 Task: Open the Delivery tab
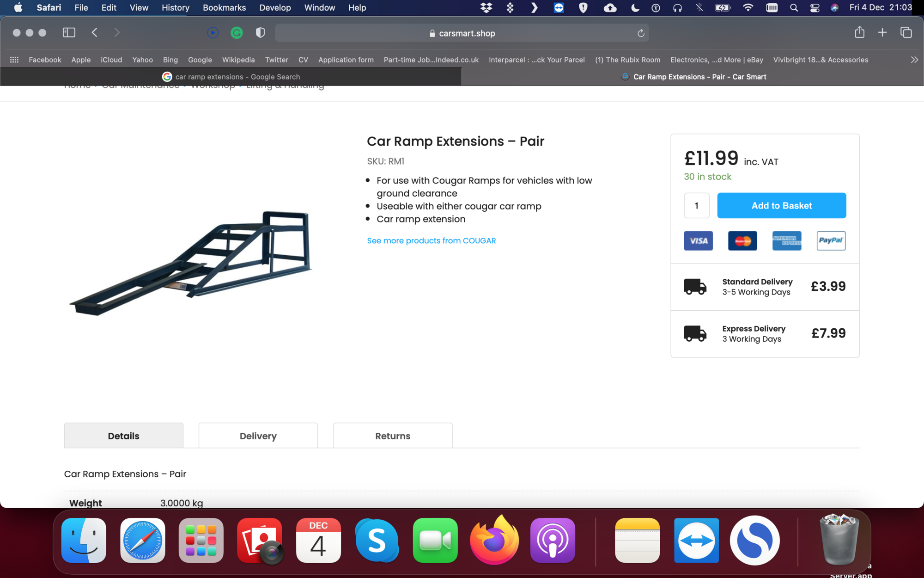click(258, 436)
